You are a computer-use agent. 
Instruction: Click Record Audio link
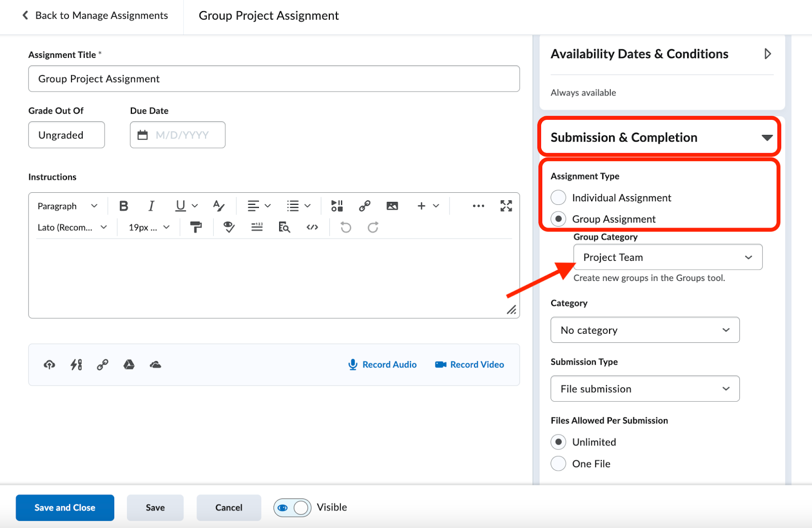point(383,365)
